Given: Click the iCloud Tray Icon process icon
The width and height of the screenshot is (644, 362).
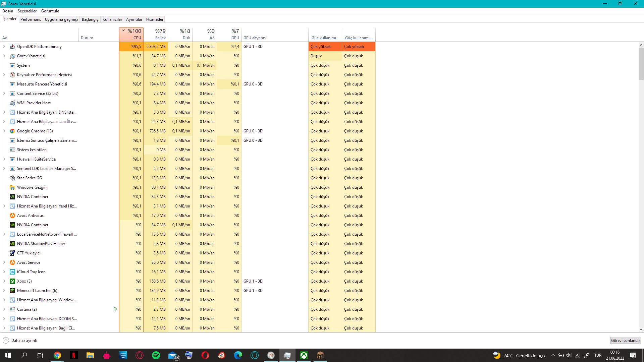Looking at the screenshot, I should pos(12,272).
